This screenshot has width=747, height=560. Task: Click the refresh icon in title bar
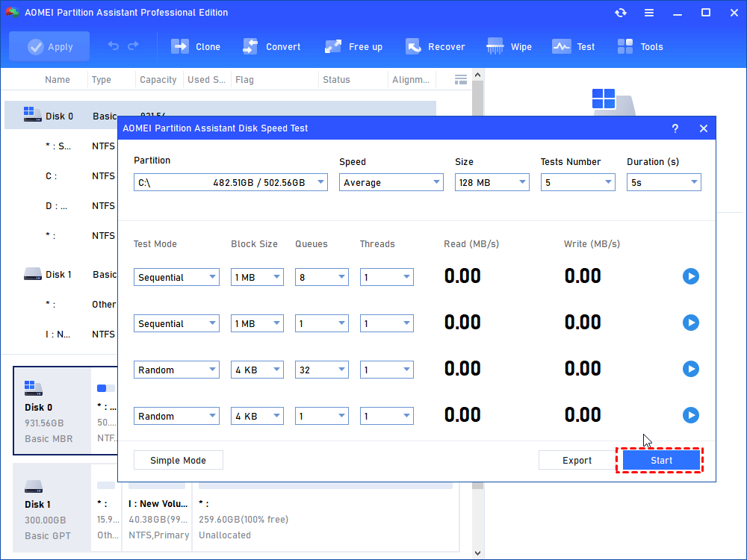point(620,13)
